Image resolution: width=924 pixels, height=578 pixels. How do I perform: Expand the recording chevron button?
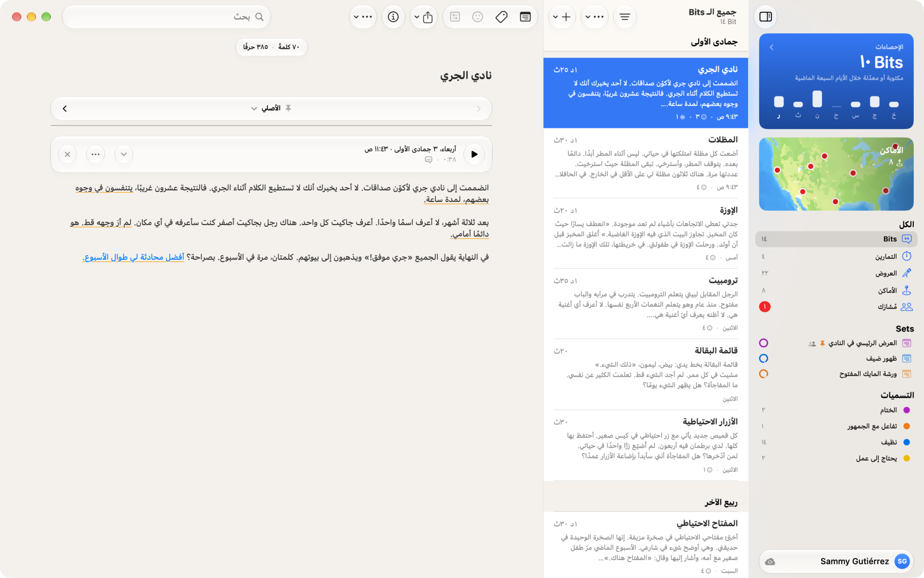(124, 154)
